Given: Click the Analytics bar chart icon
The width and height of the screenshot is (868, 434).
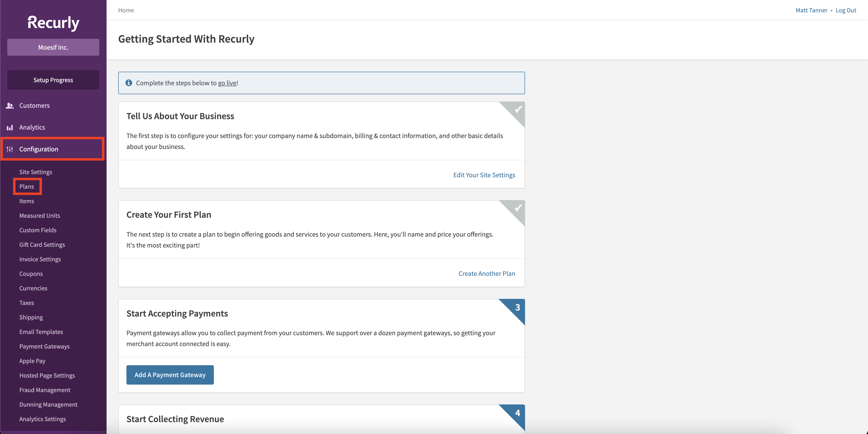Looking at the screenshot, I should pos(10,127).
